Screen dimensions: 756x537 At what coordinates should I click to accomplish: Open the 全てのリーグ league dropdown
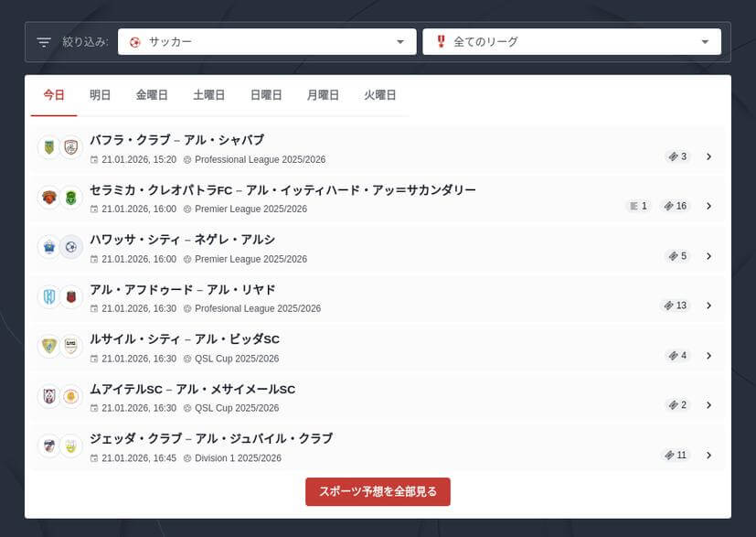coord(570,41)
